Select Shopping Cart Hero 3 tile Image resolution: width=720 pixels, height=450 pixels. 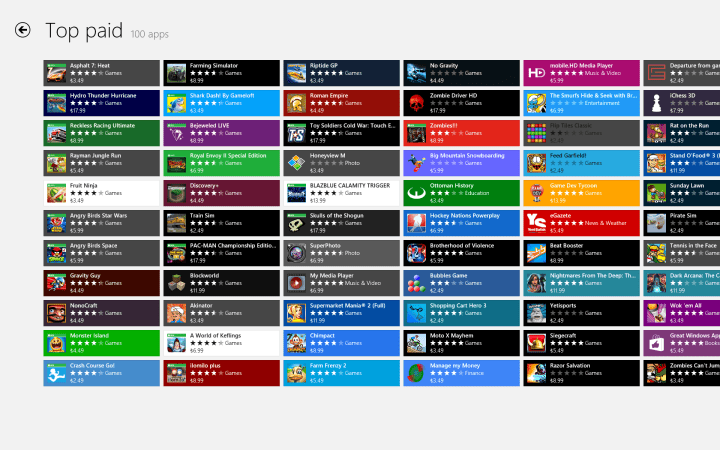click(x=461, y=313)
